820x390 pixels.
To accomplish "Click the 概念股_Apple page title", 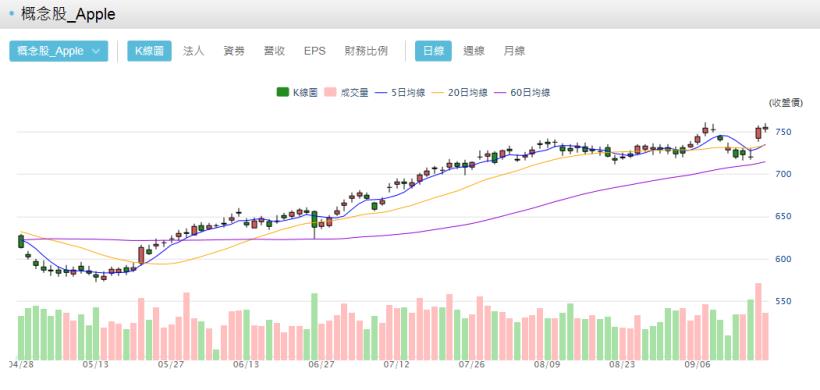I will pyautogui.click(x=68, y=14).
